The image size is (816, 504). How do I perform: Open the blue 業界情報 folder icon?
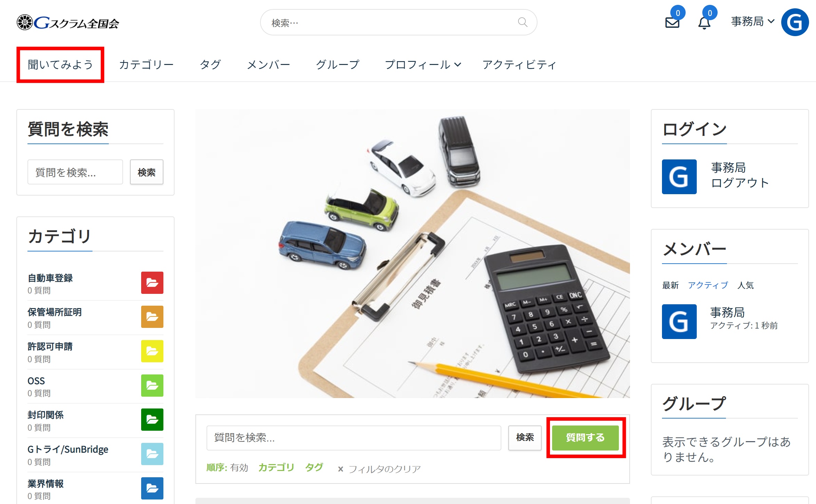coord(152,488)
